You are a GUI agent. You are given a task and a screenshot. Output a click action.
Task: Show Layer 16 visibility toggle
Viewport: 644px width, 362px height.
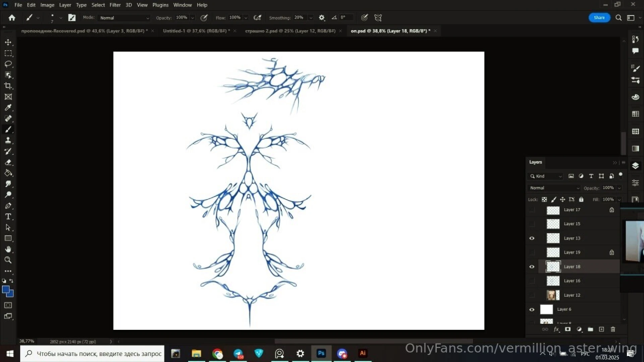[532, 281]
